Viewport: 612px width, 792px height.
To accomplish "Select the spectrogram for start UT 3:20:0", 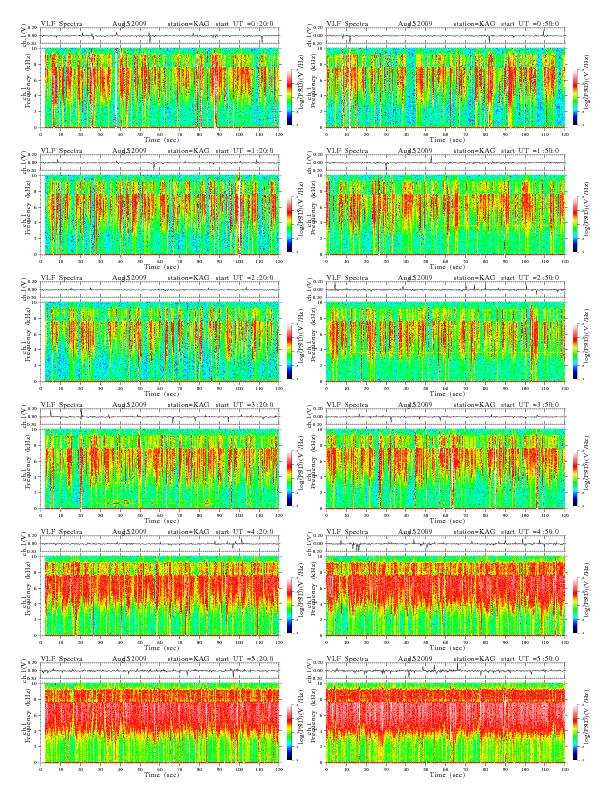I will pyautogui.click(x=160, y=469).
